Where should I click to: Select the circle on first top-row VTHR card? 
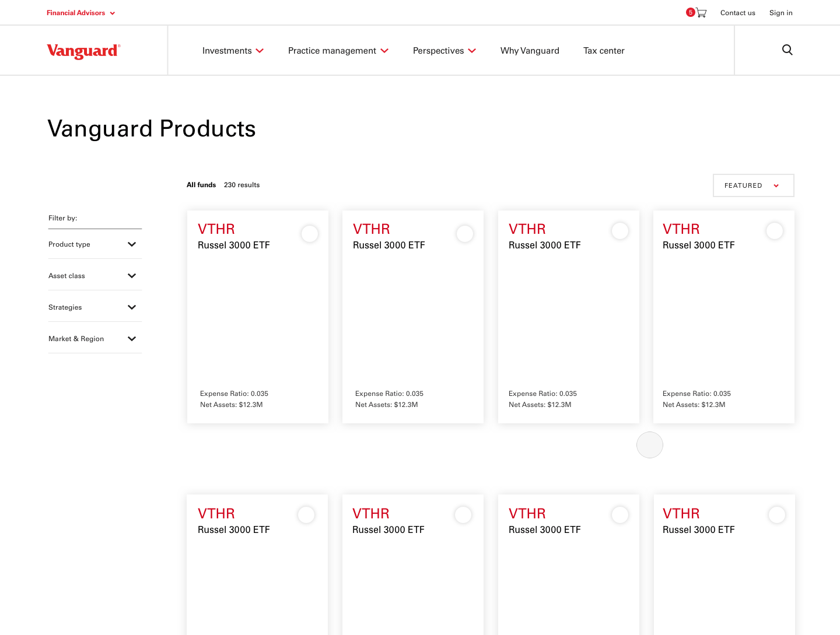coord(310,234)
